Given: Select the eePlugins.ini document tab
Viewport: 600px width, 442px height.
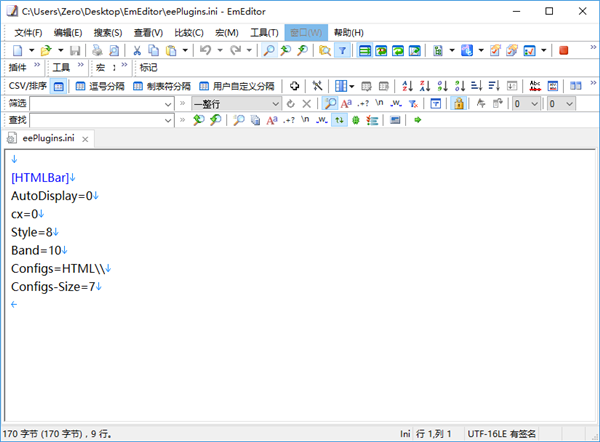Looking at the screenshot, I should click(48, 138).
